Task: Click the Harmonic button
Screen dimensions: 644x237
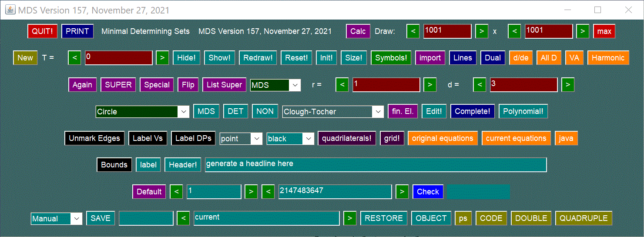Action: pos(608,58)
